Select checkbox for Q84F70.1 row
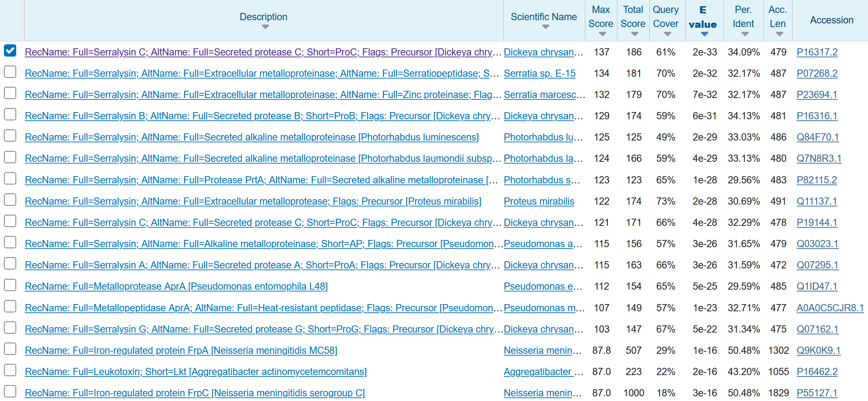The height and width of the screenshot is (401, 868). [x=10, y=135]
